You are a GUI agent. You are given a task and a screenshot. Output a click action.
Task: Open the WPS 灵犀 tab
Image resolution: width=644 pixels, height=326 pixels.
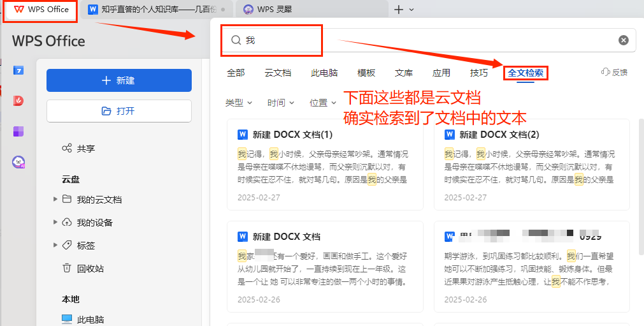[311, 10]
